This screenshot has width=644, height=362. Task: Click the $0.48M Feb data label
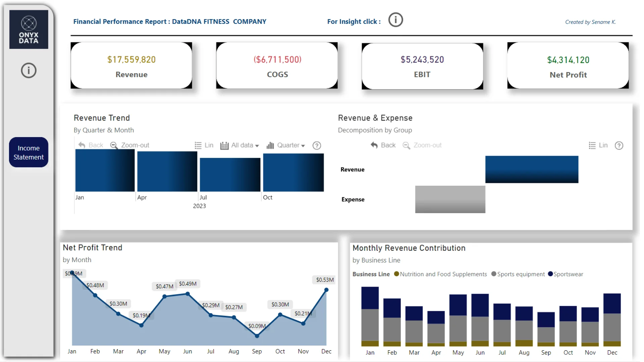95,285
